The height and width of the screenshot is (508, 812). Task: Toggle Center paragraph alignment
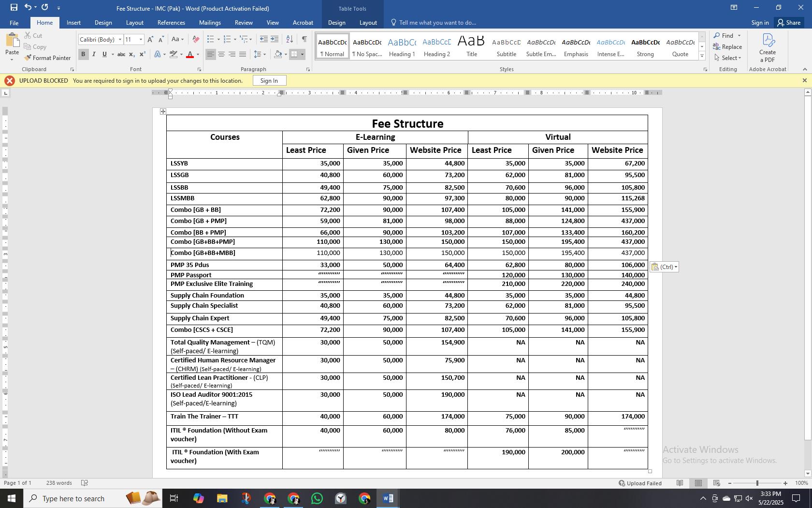(221, 54)
